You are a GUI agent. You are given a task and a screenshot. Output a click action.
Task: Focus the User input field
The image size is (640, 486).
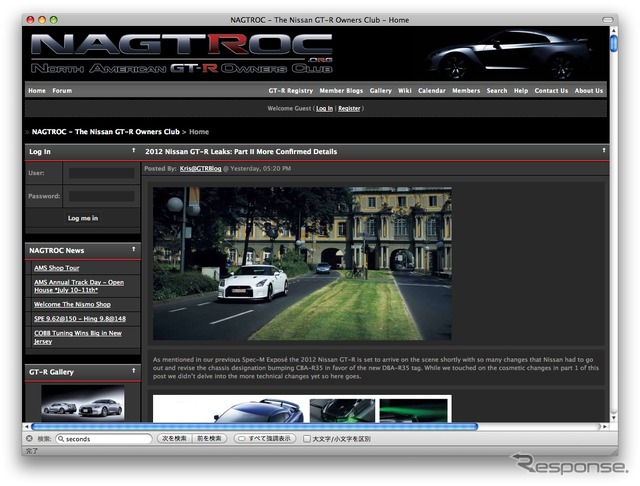pyautogui.click(x=101, y=173)
